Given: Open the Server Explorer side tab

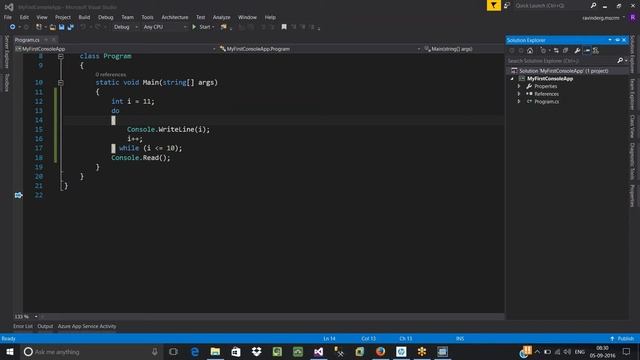Looking at the screenshot, I should click(x=6, y=51).
